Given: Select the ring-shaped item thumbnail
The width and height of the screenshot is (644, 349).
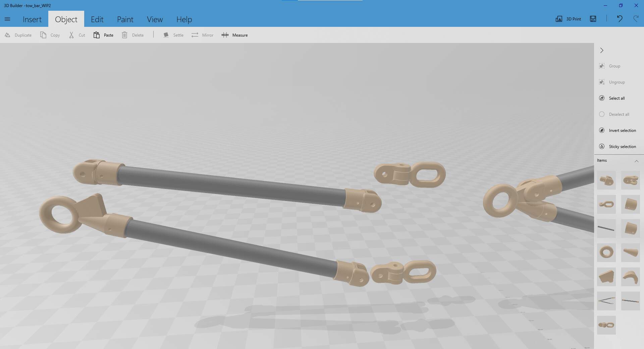Looking at the screenshot, I should tap(606, 252).
